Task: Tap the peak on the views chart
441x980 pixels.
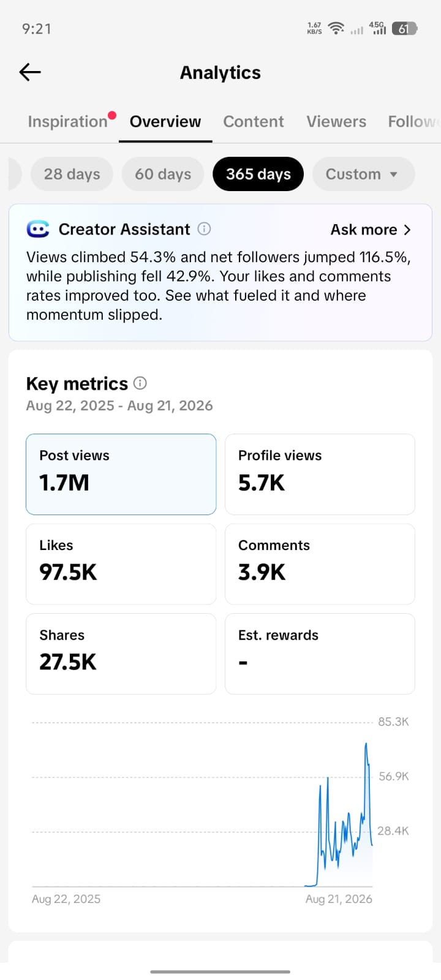Action: point(366,744)
